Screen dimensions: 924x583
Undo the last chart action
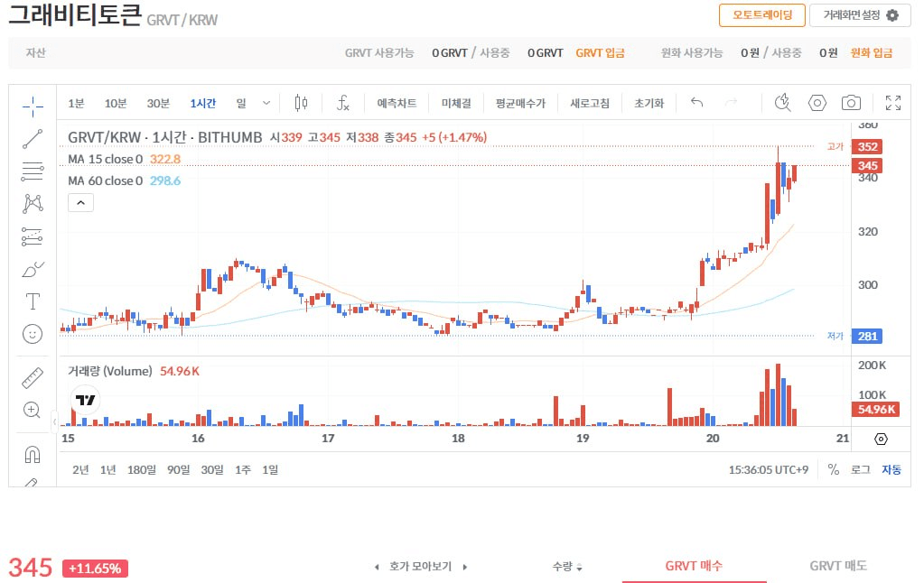click(x=697, y=103)
